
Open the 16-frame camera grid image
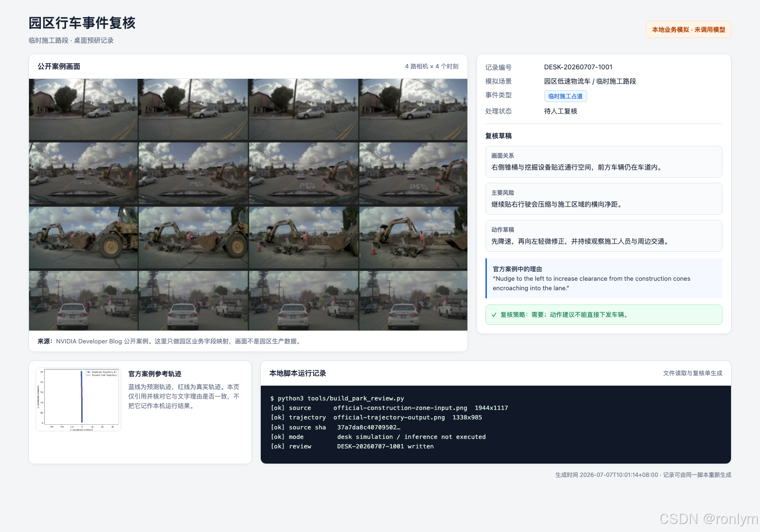[248, 205]
